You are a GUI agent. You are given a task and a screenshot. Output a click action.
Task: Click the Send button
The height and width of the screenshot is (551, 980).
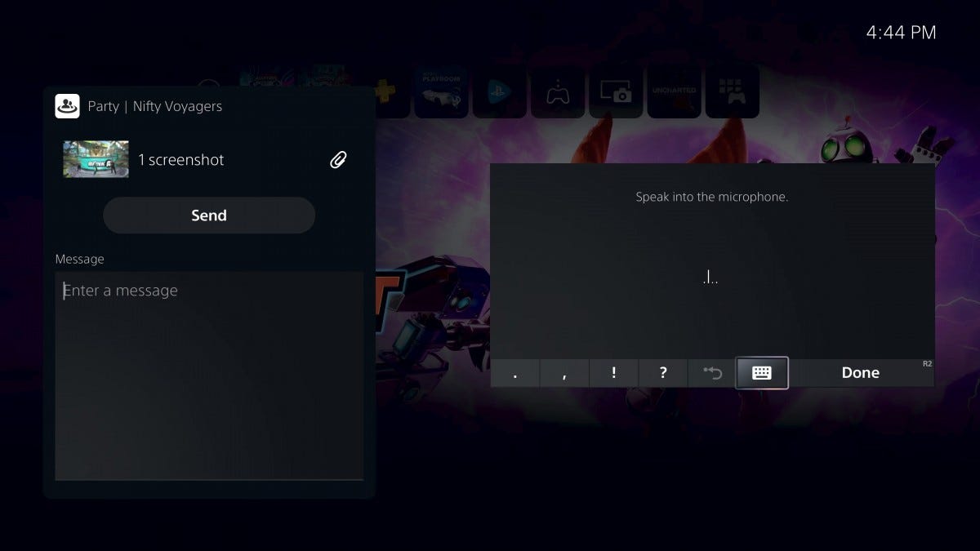click(x=209, y=216)
